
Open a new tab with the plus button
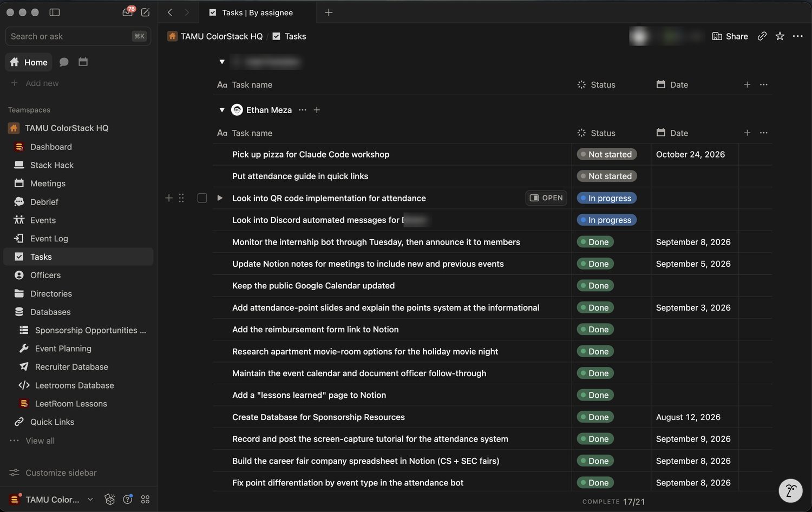pos(329,12)
